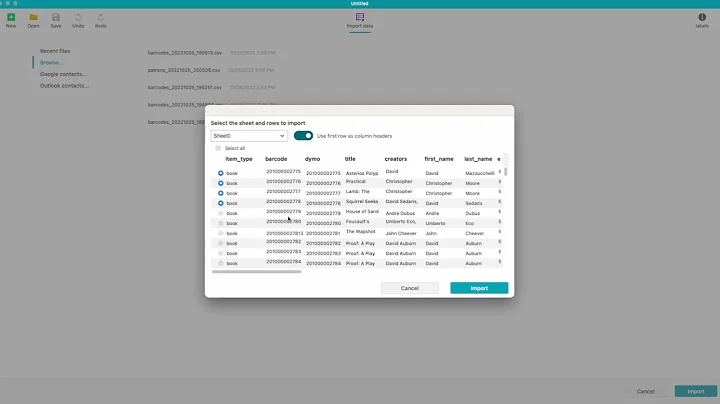Click the last_name column header
720x404 pixels.
pyautogui.click(x=478, y=159)
